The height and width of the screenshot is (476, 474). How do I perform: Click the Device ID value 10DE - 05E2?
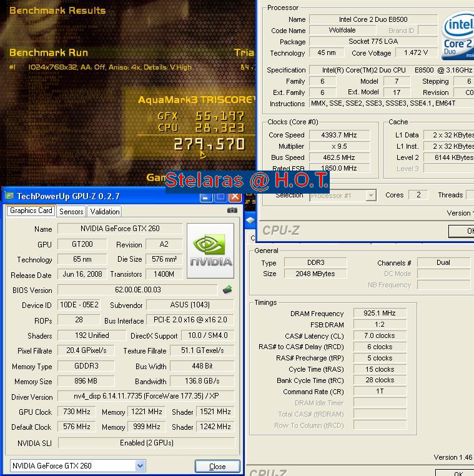tap(79, 305)
